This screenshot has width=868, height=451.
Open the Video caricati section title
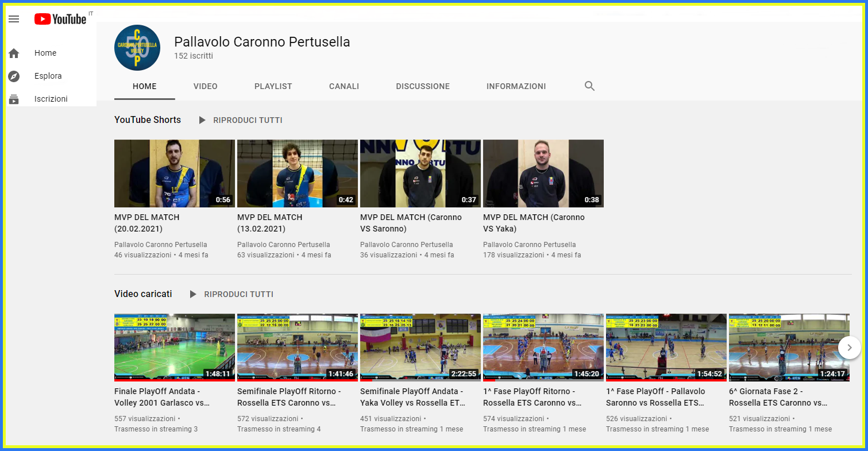pyautogui.click(x=143, y=294)
